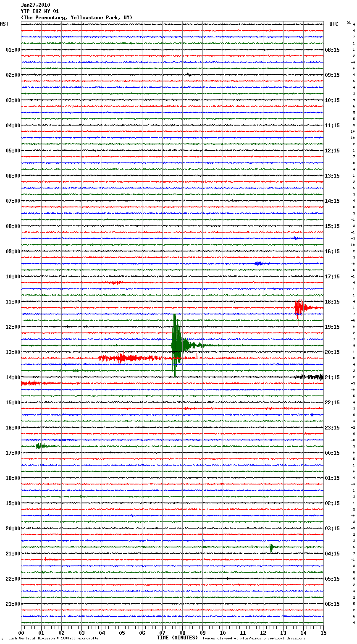
Task: Select the "04:15" UTC time label
Action: [x=332, y=554]
